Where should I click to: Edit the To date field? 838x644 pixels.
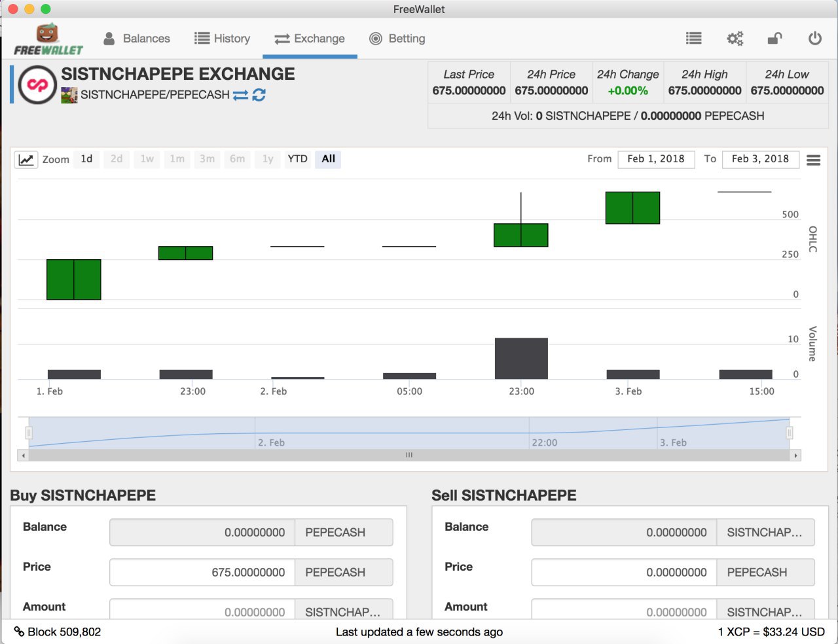tap(761, 159)
